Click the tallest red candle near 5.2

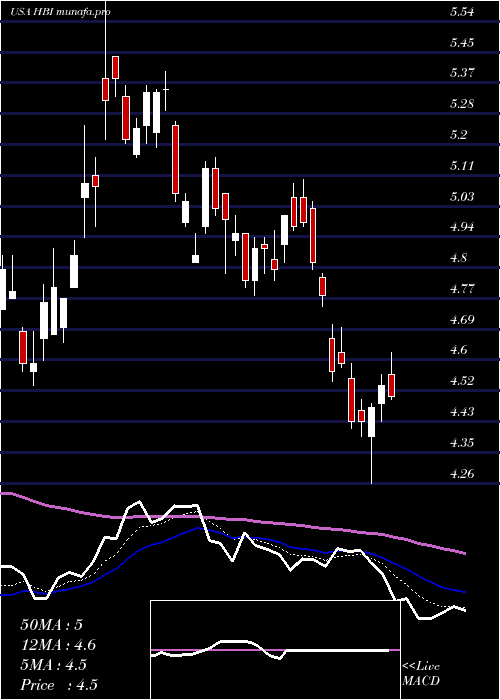click(x=175, y=159)
